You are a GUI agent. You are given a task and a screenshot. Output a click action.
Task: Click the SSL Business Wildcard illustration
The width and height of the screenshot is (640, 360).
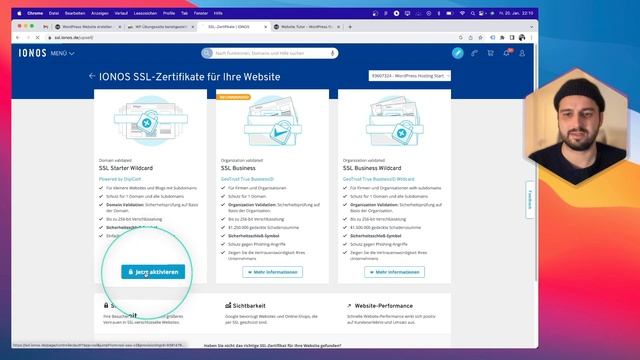394,121
